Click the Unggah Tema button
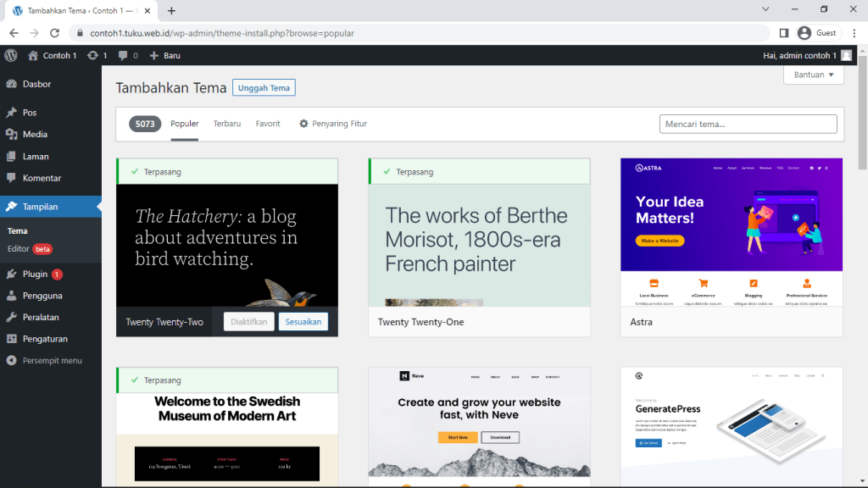This screenshot has height=488, width=868. click(x=264, y=88)
